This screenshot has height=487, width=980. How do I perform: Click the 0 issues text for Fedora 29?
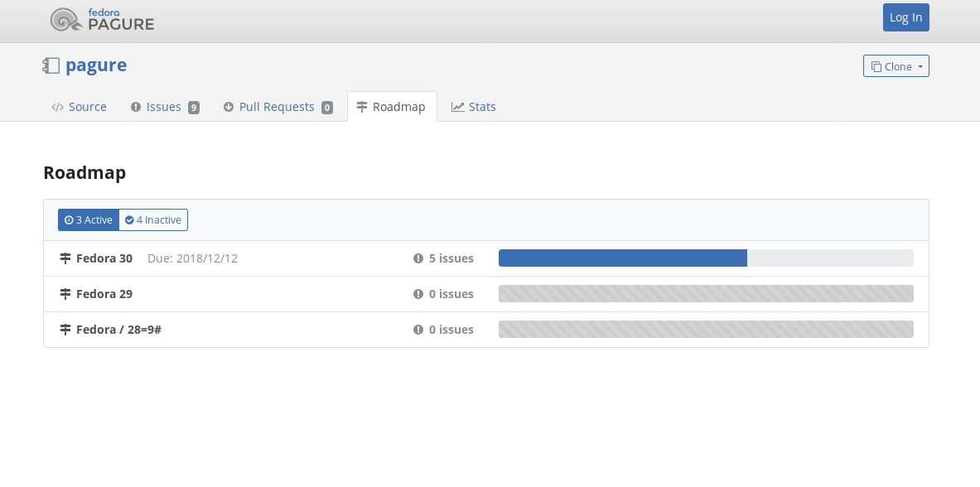pyautogui.click(x=451, y=294)
